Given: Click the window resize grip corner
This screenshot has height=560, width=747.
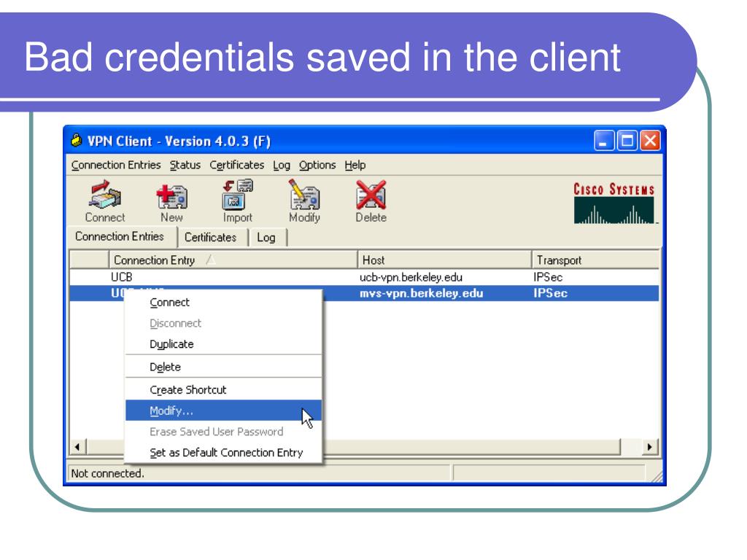Looking at the screenshot, I should tap(657, 476).
